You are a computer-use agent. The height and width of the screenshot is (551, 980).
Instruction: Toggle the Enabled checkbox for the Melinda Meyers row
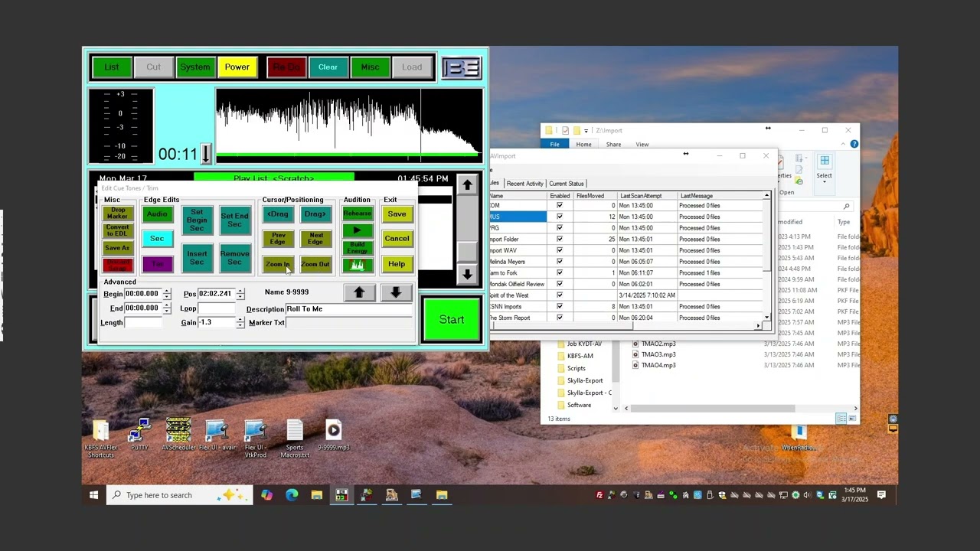click(x=560, y=261)
